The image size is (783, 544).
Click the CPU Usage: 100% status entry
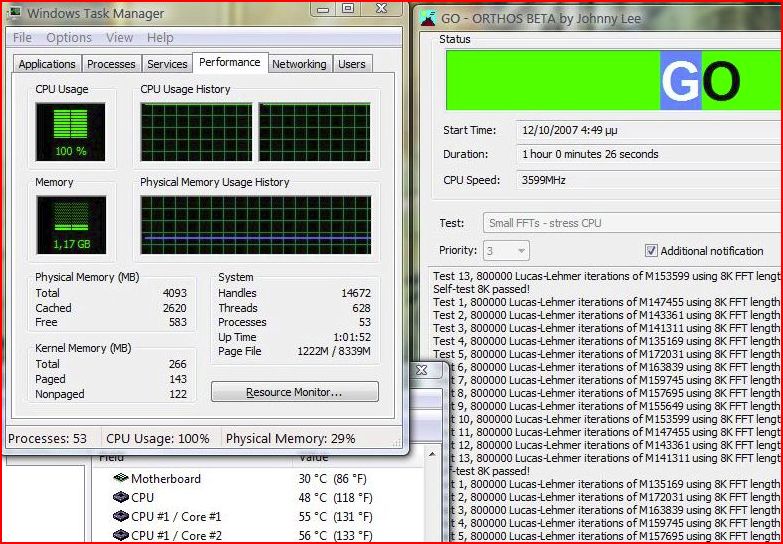[x=158, y=439]
